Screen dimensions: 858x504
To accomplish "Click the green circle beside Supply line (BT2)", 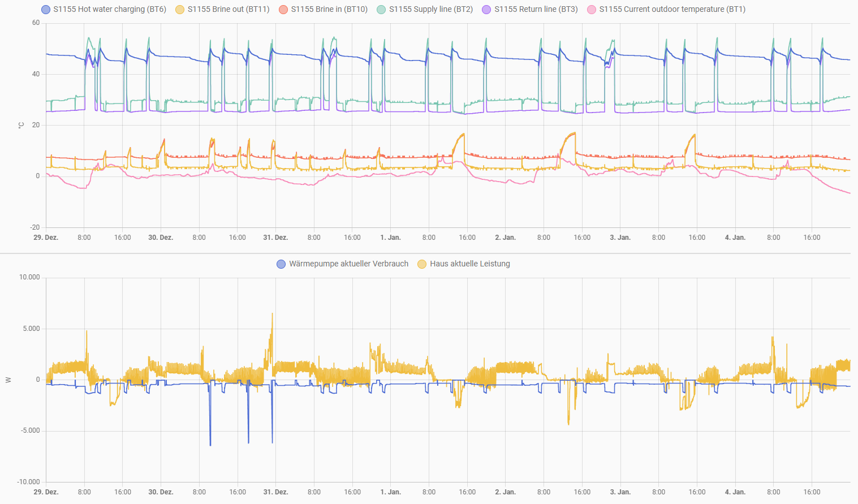I will point(381,10).
